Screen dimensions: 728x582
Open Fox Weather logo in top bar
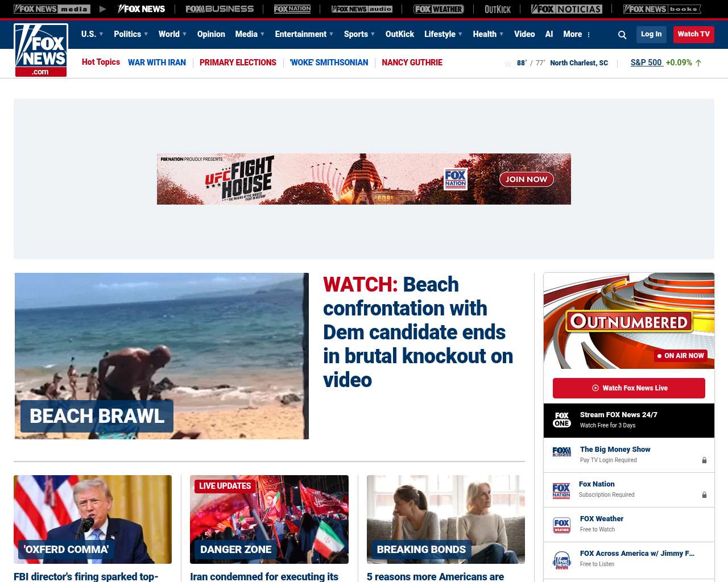[439, 9]
